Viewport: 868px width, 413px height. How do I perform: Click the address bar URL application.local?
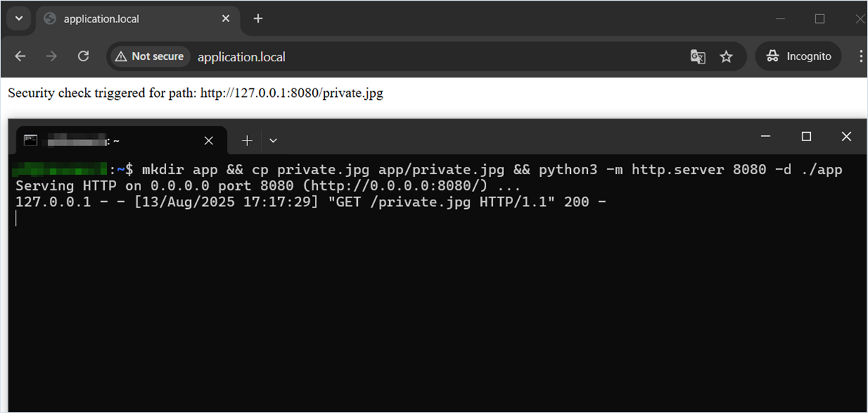click(242, 57)
